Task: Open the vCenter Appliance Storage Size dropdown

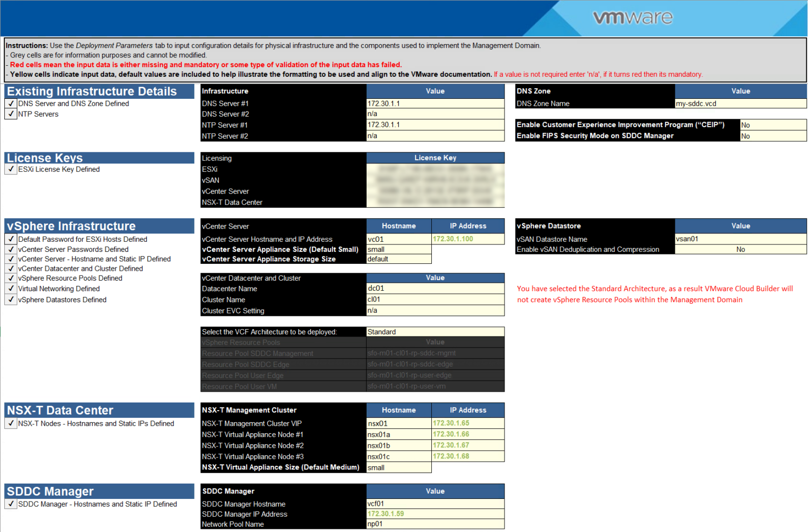Action: [399, 259]
